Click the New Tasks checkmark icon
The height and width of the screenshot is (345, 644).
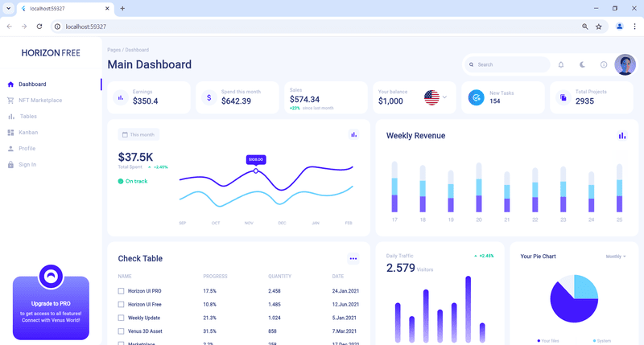pos(477,97)
